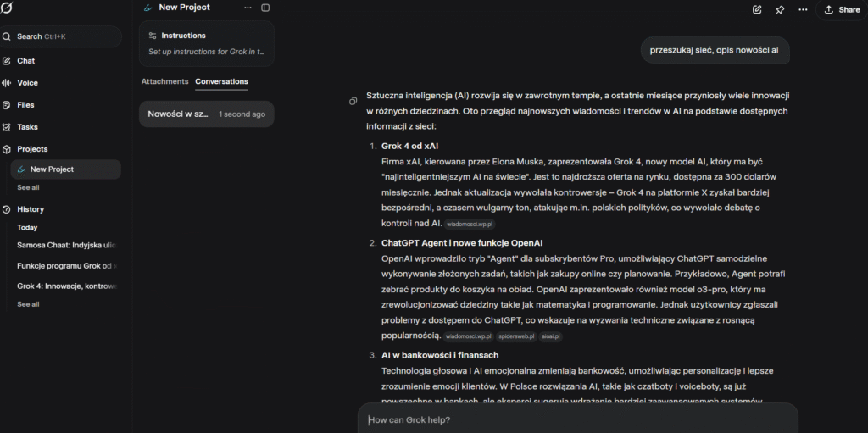Viewport: 868px width, 433px height.
Task: Open History section in sidebar
Action: [x=31, y=209]
